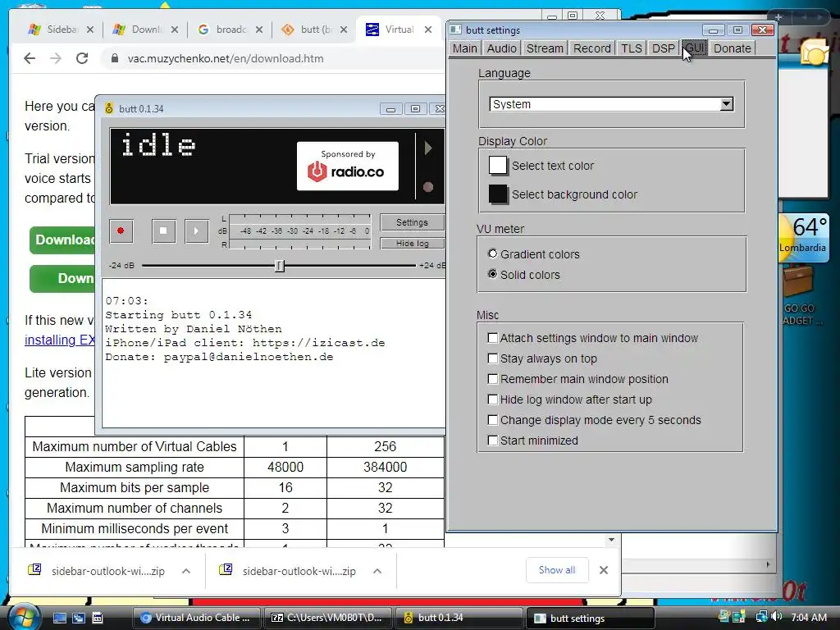Viewport: 840px width, 630px height.
Task: Close the broadcast Google search tab
Action: (x=258, y=30)
